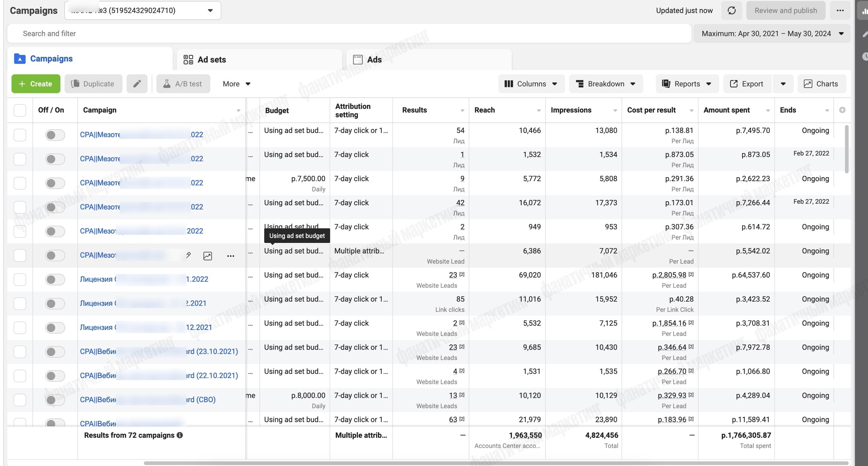Click the Export button

tap(747, 84)
